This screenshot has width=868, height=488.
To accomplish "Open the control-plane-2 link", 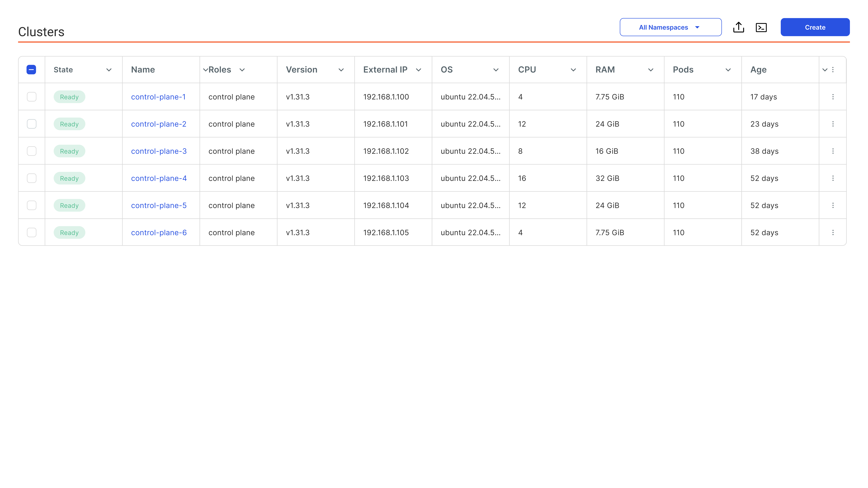I will [159, 124].
